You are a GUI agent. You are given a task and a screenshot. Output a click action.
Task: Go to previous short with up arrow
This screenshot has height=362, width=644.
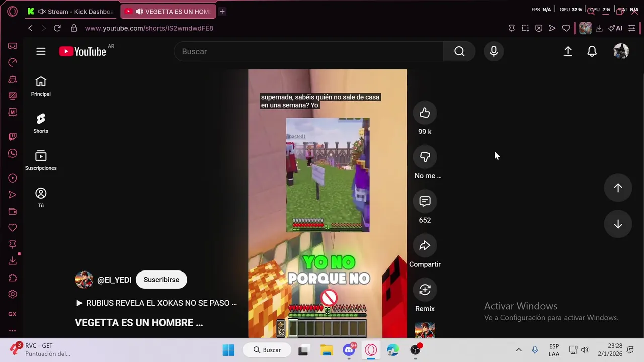[618, 187]
